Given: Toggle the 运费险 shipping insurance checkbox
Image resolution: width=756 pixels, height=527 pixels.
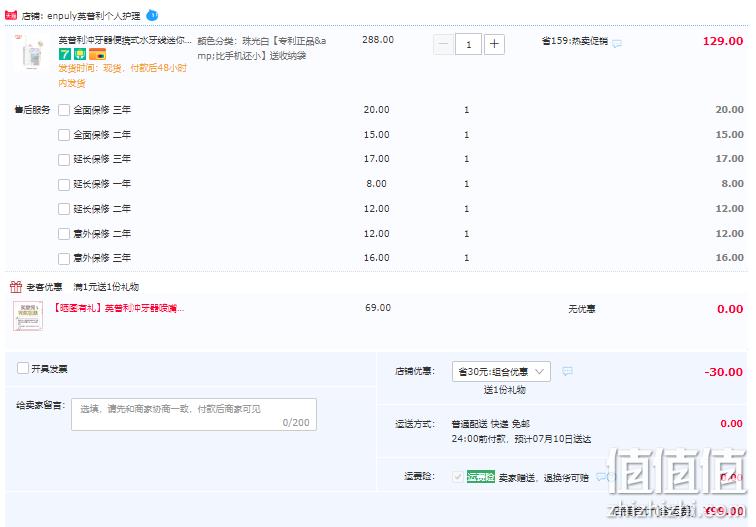Looking at the screenshot, I should click(458, 477).
